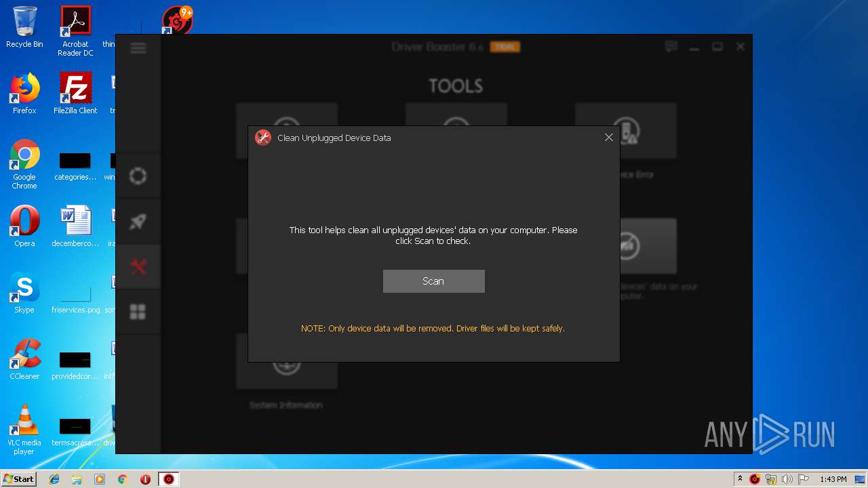
Task: Open the Action Center grid icon in sidebar
Action: (138, 312)
